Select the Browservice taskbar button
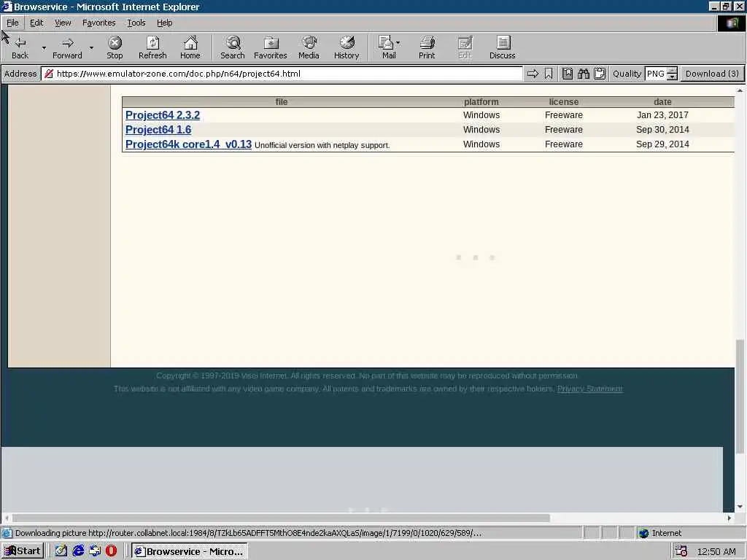747x560 pixels. coord(189,551)
